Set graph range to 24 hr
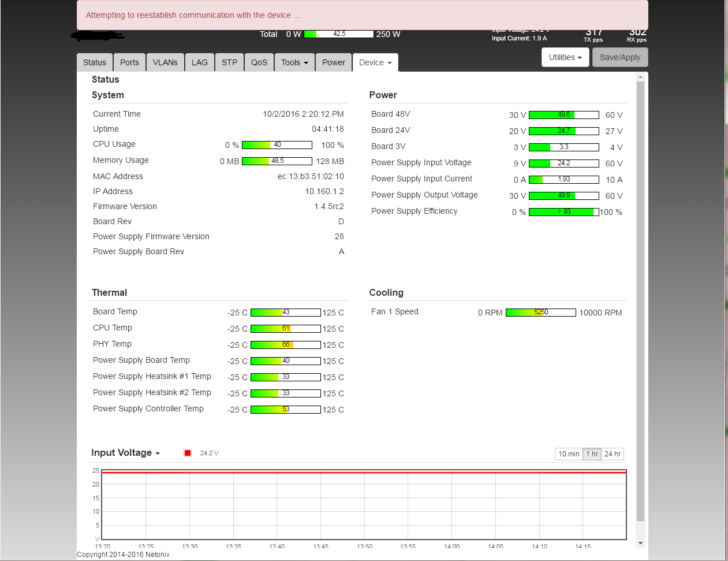Image resolution: width=728 pixels, height=561 pixels. click(x=613, y=454)
